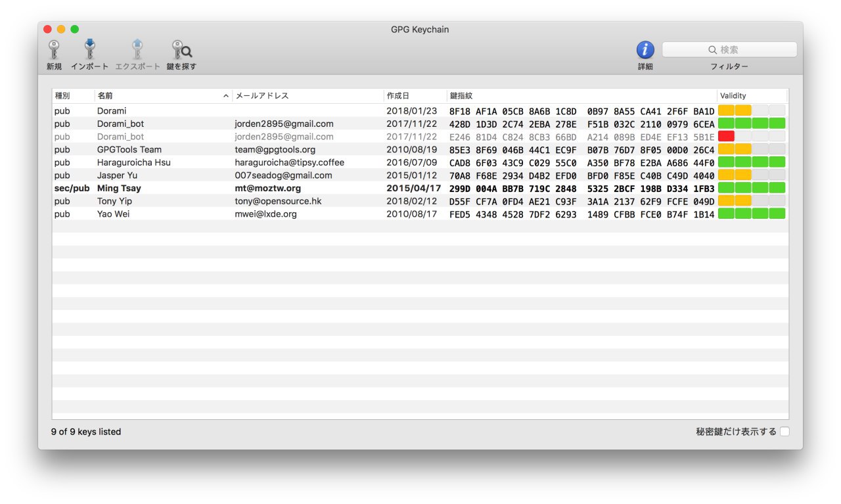
Task: Sort by Validity column header
Action: [733, 96]
